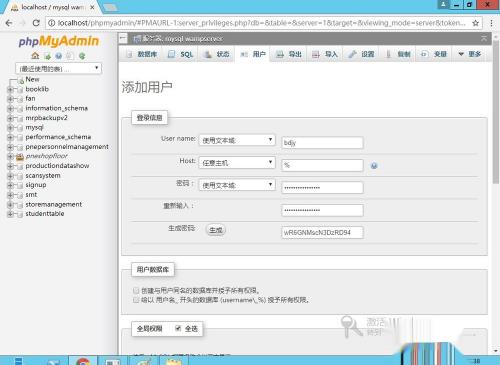Click the Host text field containing %
Screen dimensions: 500x365
pyautogui.click(x=322, y=165)
